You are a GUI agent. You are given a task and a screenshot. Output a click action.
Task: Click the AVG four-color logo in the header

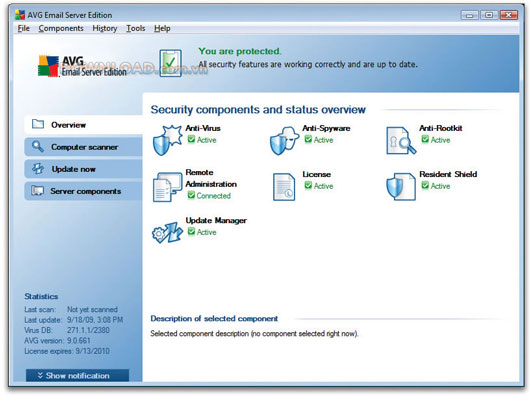(48, 66)
